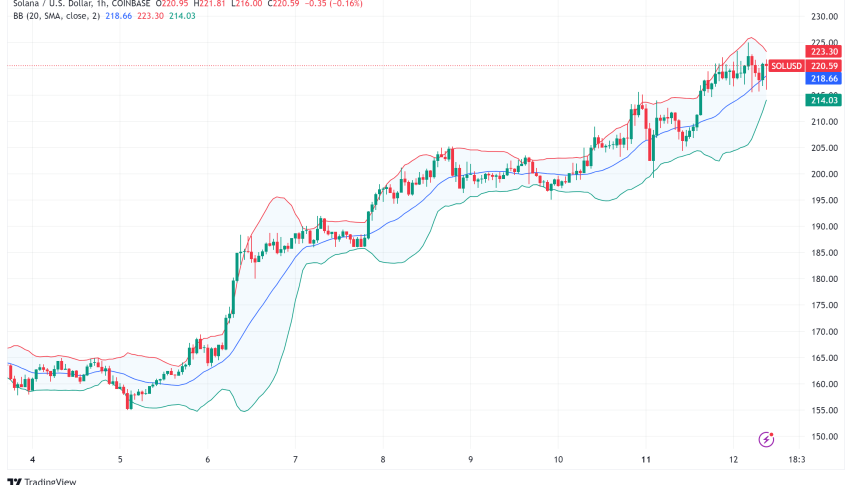The height and width of the screenshot is (485, 852).
Task: Click the red 220.59 current price label
Action: pos(824,66)
